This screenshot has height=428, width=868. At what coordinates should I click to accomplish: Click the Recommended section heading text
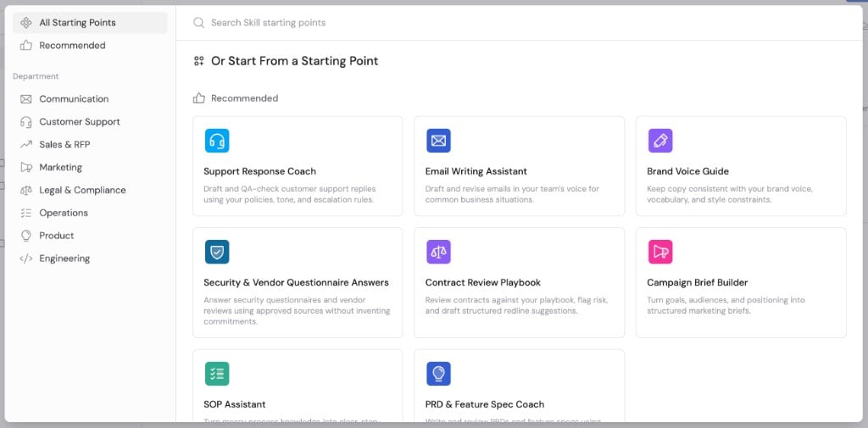tap(245, 98)
